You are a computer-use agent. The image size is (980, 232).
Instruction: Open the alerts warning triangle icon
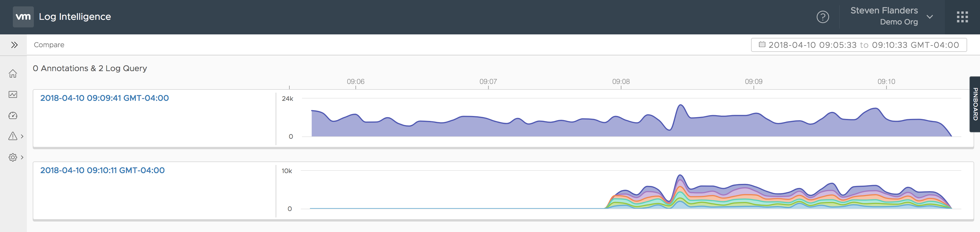13,136
